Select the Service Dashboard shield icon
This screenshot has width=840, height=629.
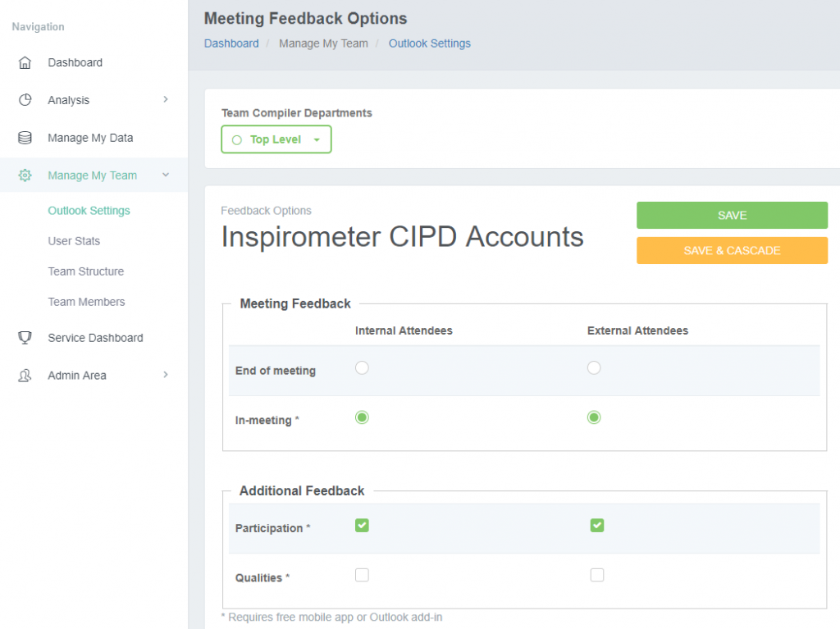pos(25,337)
